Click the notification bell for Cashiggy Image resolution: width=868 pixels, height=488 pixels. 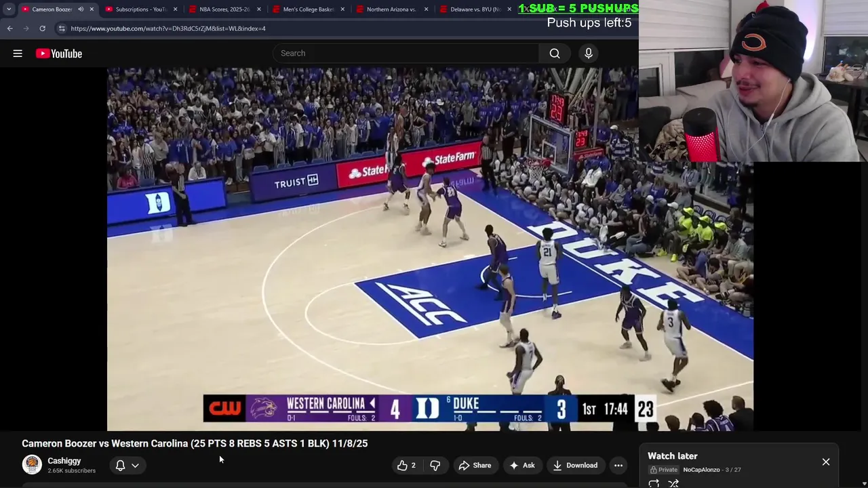(120, 466)
